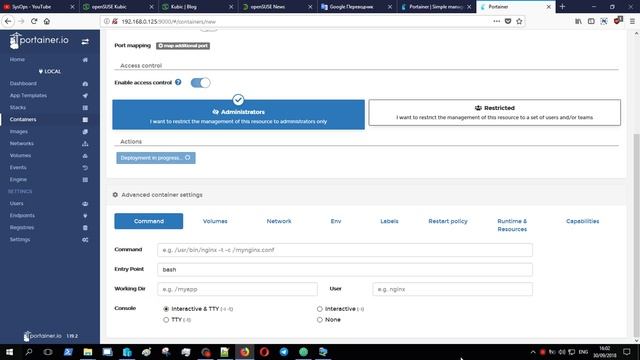Open the Endpoints sidebar link
640x360 pixels.
(x=22, y=216)
